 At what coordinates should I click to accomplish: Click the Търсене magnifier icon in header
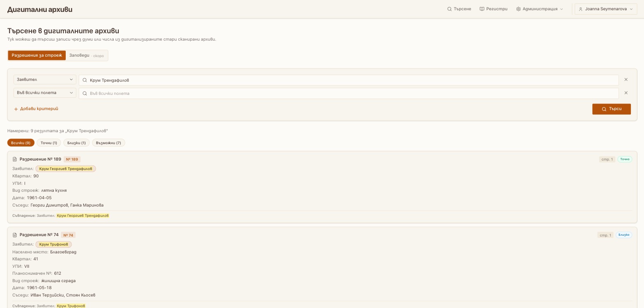click(x=449, y=9)
